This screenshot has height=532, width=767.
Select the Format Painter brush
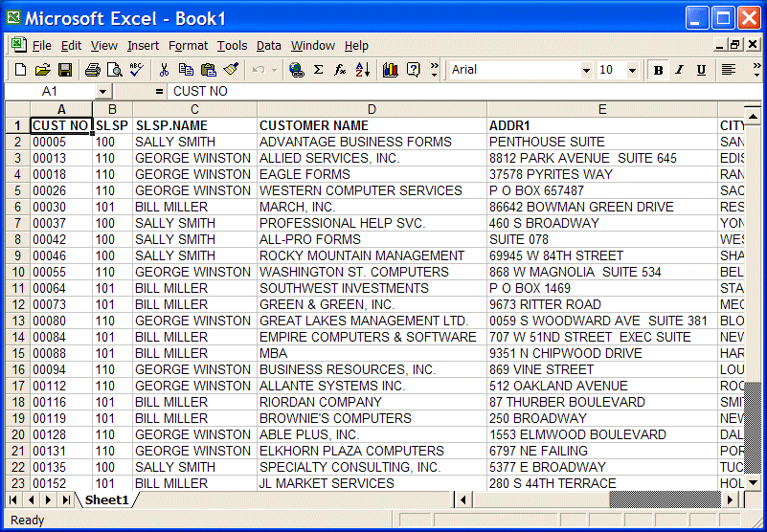coord(231,70)
